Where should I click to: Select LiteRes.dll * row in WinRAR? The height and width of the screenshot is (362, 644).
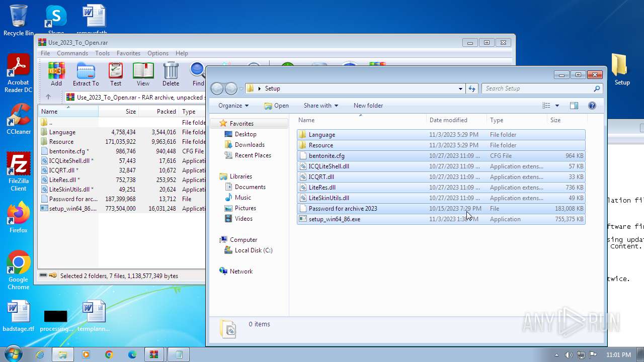tap(122, 180)
